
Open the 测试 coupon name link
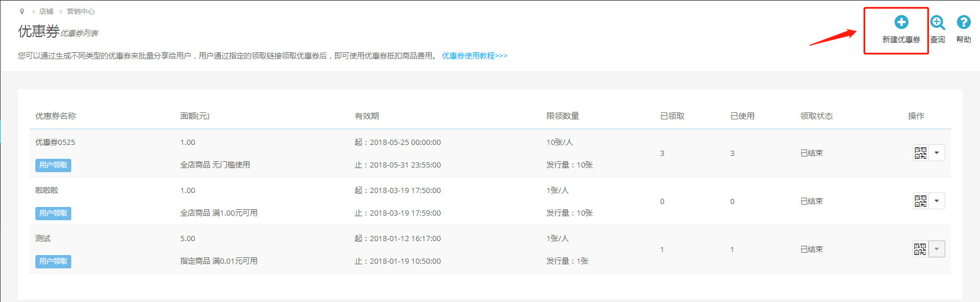[x=43, y=238]
